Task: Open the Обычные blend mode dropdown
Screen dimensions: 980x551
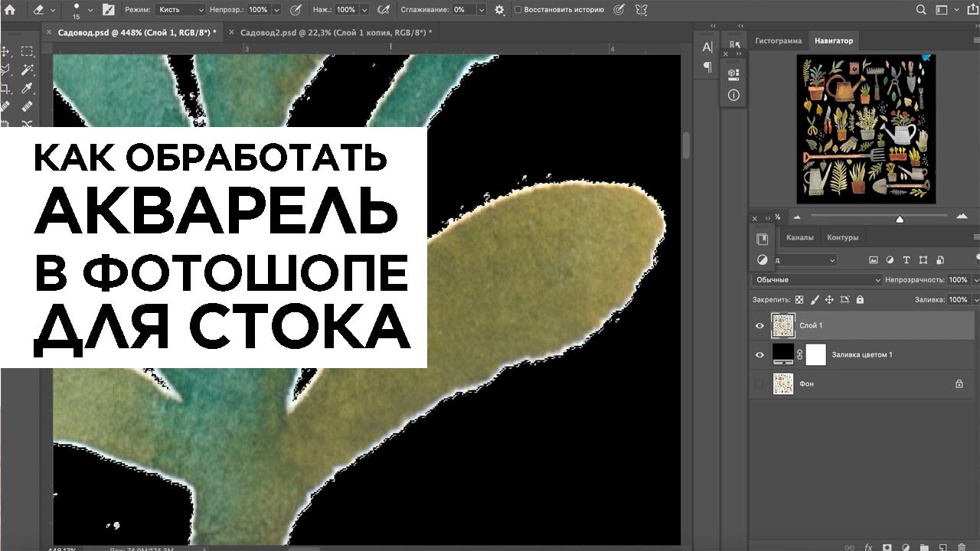Action: coord(816,280)
